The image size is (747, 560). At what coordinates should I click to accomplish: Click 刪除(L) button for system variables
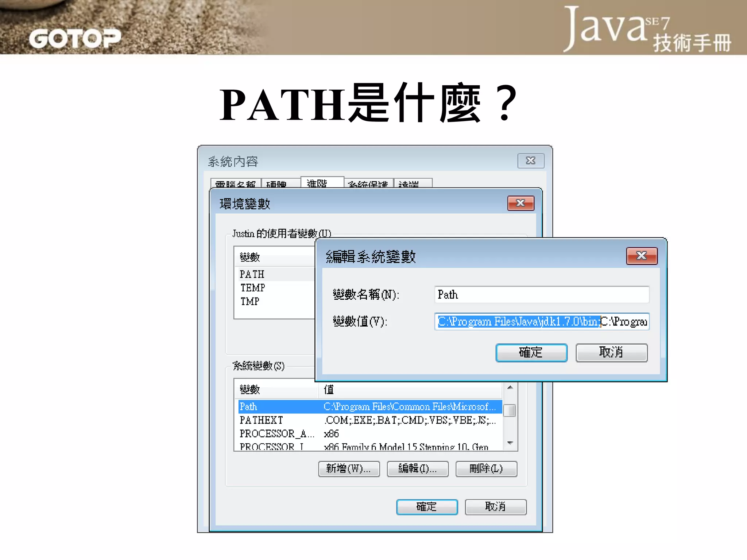pos(486,469)
